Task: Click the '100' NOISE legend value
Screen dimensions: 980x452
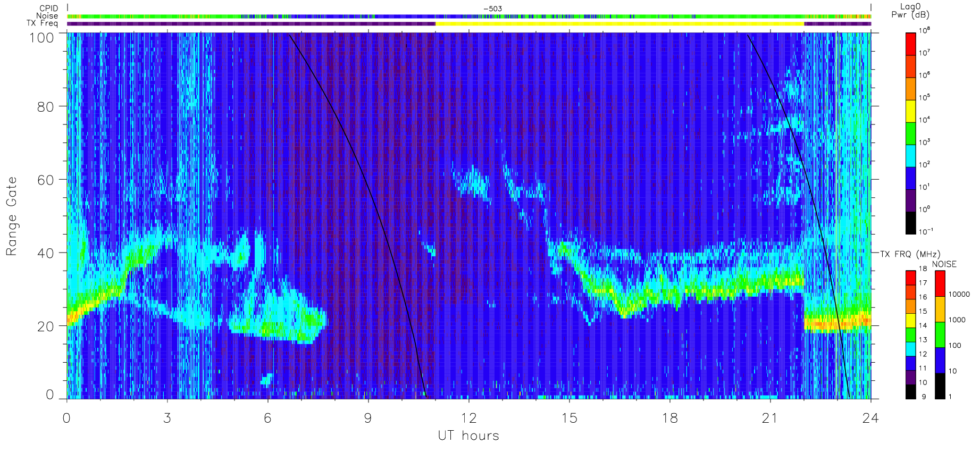Action: [x=955, y=345]
